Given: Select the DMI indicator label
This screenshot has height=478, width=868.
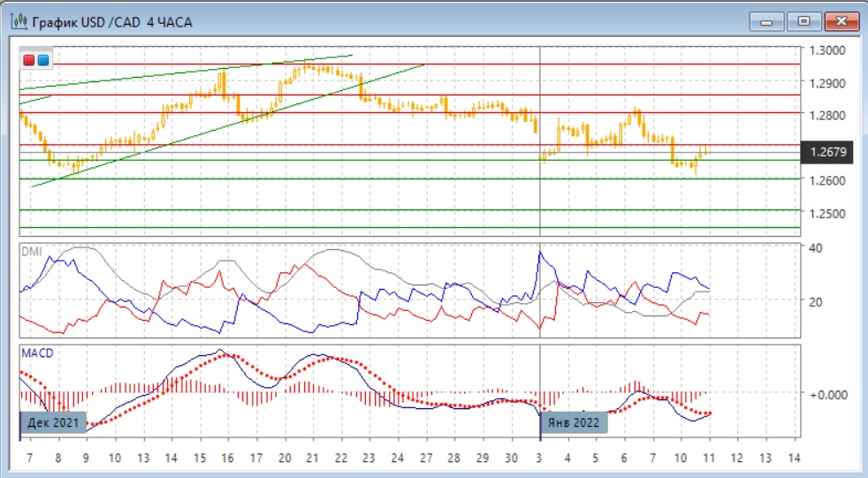Looking at the screenshot, I should coord(32,251).
